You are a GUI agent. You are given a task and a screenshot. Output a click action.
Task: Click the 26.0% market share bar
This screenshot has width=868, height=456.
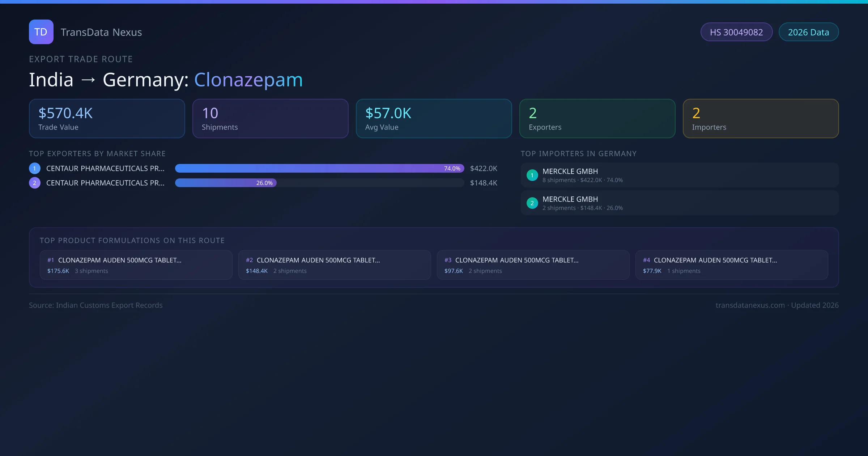(x=226, y=183)
